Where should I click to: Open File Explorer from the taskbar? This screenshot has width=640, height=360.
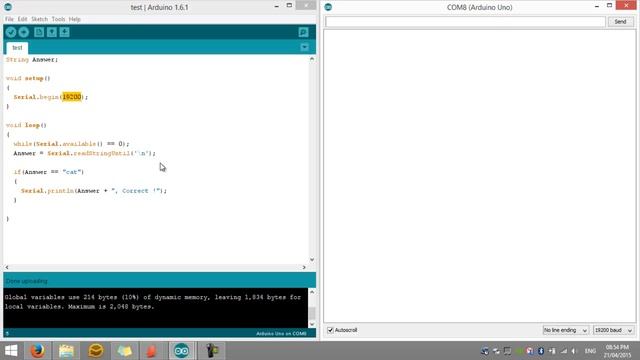(66, 351)
